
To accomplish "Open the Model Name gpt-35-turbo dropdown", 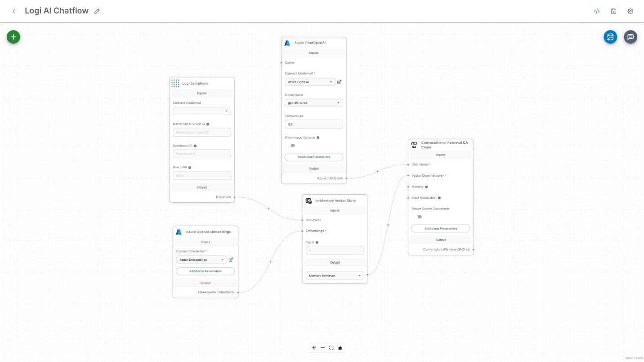I will tap(313, 103).
